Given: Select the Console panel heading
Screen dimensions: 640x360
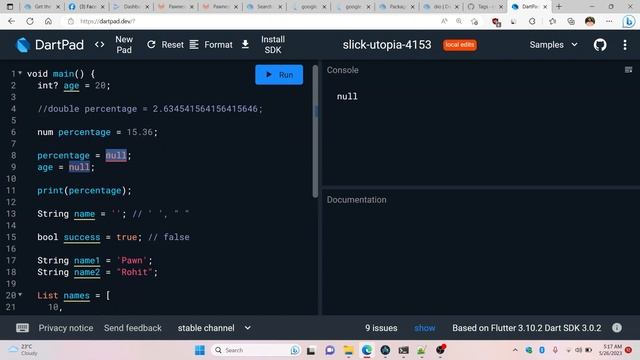Looking at the screenshot, I should pos(342,70).
